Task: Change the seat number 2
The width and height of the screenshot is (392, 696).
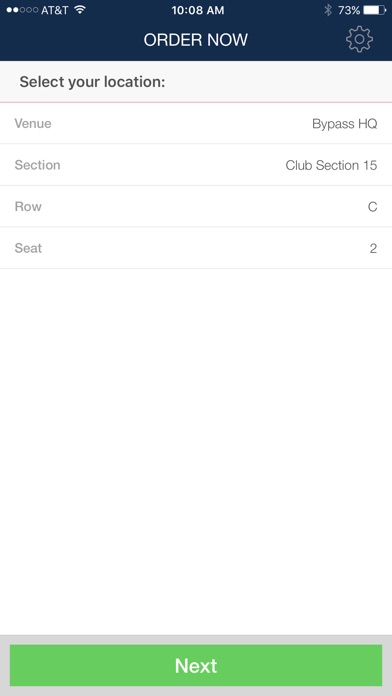Action: click(x=373, y=248)
